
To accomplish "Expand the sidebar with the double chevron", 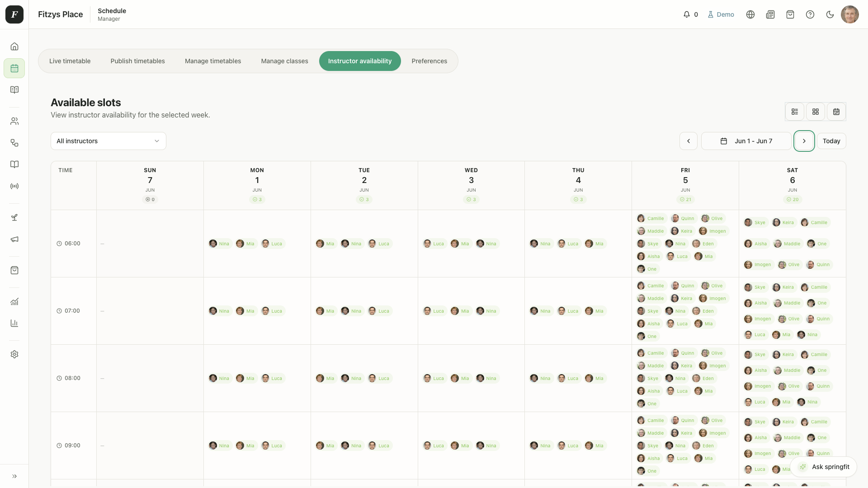I will coord(14,476).
